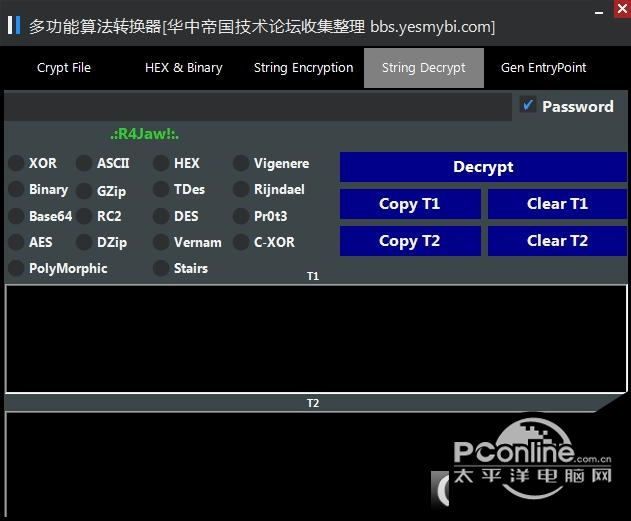The width and height of the screenshot is (631, 521).
Task: Select the XOR radio button
Action: tap(16, 163)
